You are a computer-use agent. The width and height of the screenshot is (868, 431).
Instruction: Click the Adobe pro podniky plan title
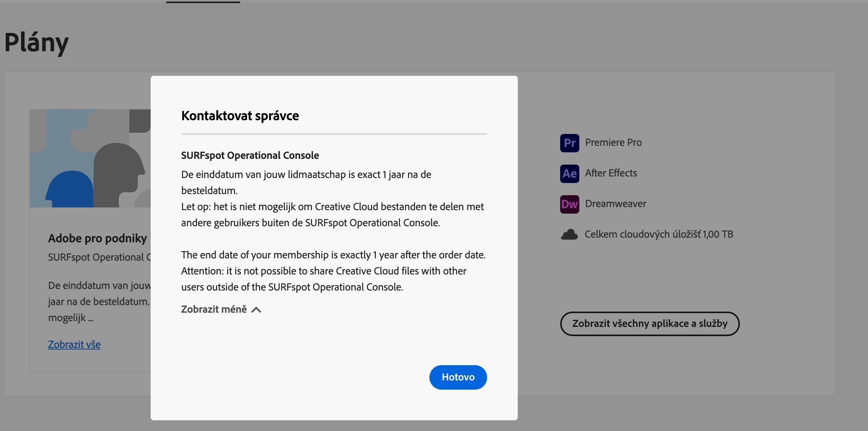coord(97,238)
